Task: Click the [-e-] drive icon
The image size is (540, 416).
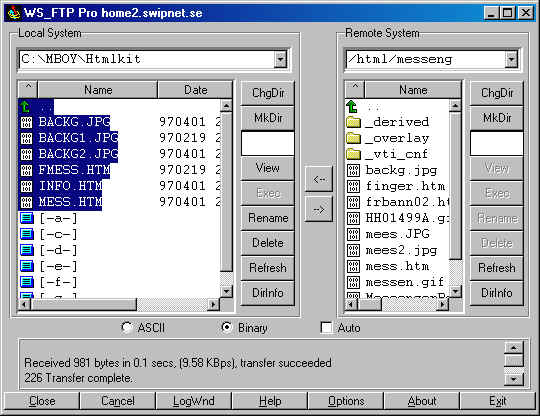Action: [x=27, y=266]
